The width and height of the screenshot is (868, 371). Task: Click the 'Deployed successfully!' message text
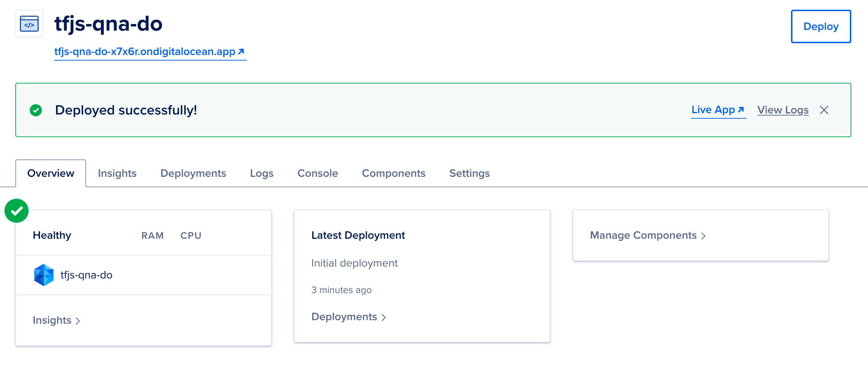[126, 110]
